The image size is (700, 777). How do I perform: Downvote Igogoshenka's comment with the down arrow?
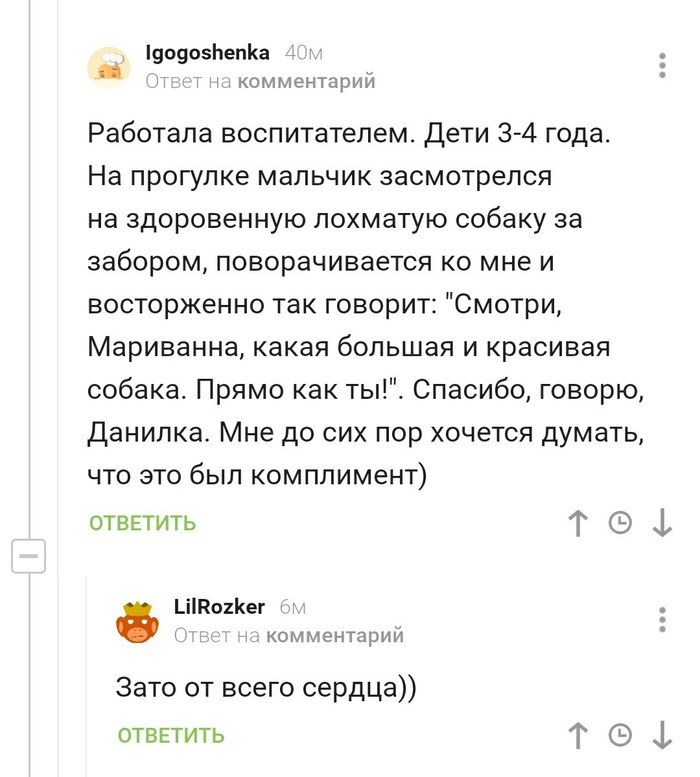[x=662, y=523]
